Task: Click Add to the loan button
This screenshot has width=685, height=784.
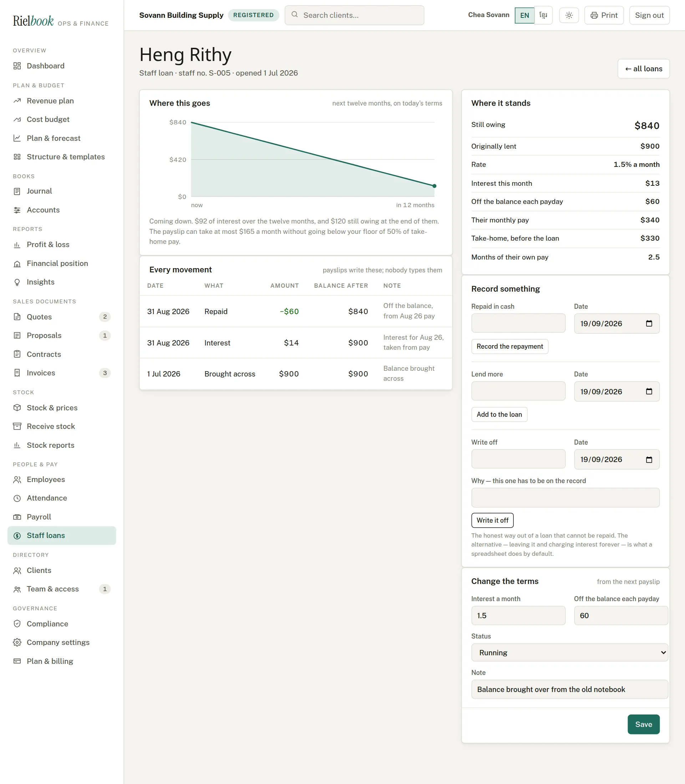Action: tap(499, 415)
